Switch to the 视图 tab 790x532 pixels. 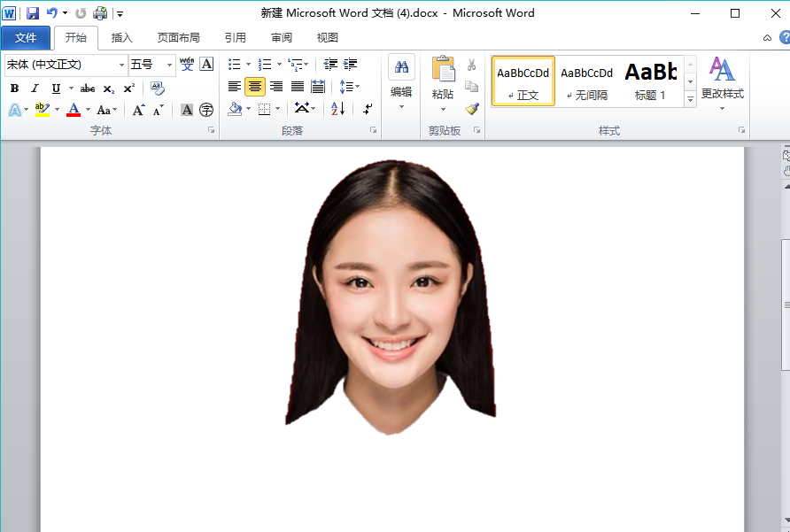click(327, 38)
